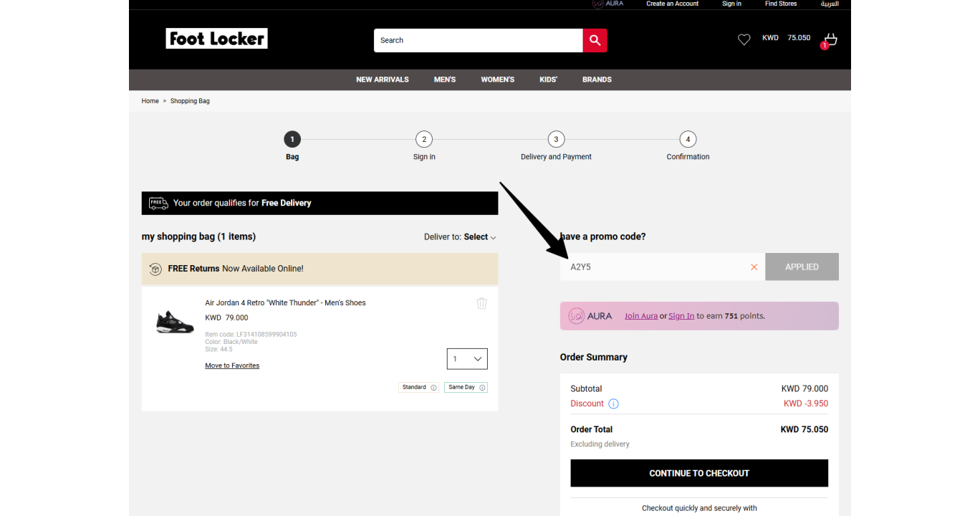Screen dimensions: 980x516
Task: Select step 3 Delivery and Payment circle
Action: (x=556, y=139)
